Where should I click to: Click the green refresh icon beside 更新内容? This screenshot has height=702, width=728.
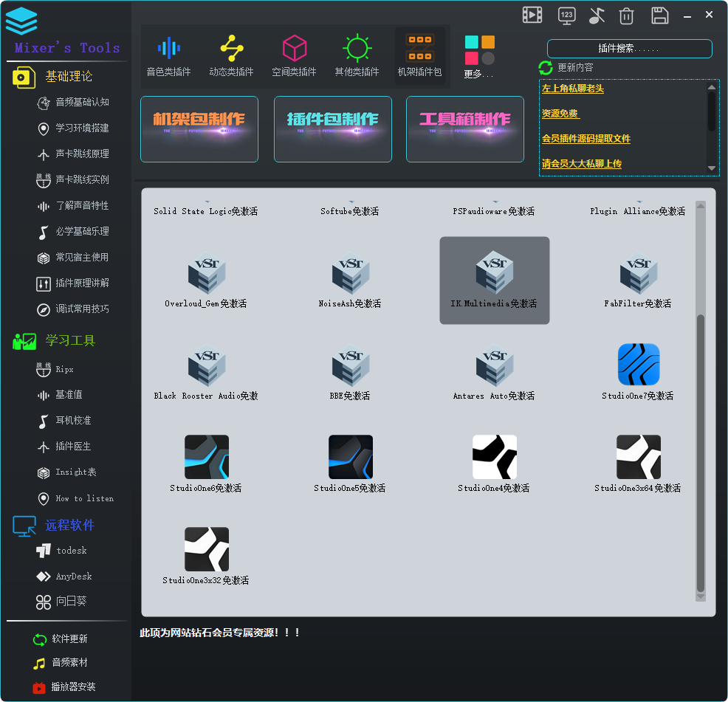(x=546, y=68)
